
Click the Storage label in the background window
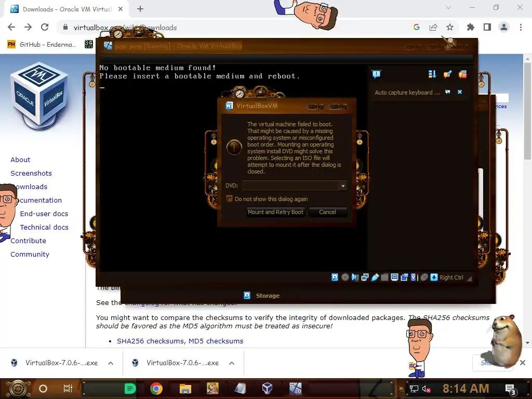(x=268, y=296)
